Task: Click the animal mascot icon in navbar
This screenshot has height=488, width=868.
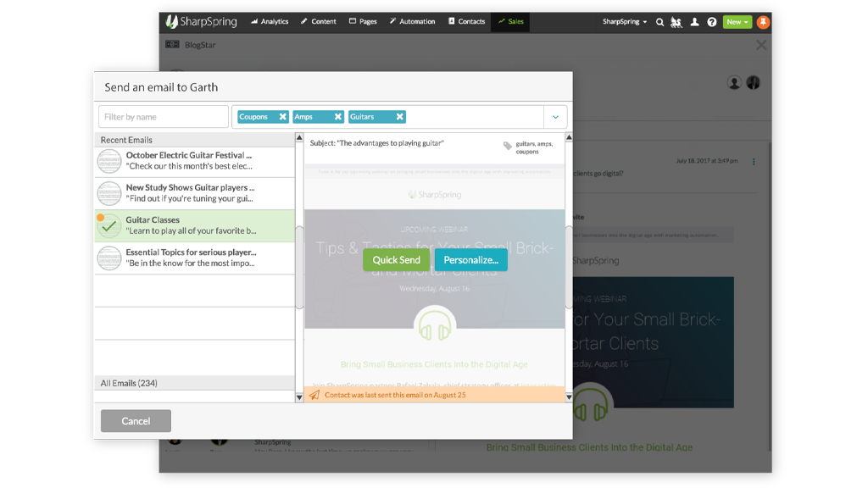Action: click(x=676, y=22)
